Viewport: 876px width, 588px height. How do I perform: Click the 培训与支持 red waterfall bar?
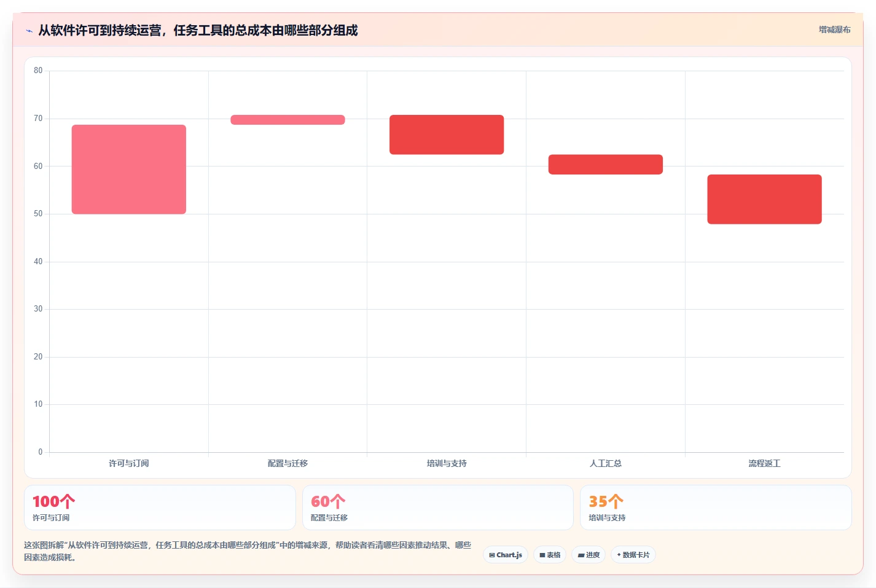pos(447,135)
